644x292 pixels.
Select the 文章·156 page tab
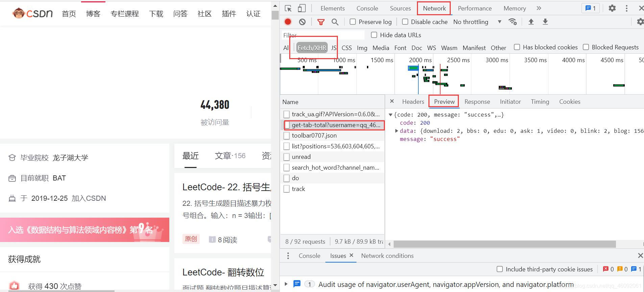230,155
